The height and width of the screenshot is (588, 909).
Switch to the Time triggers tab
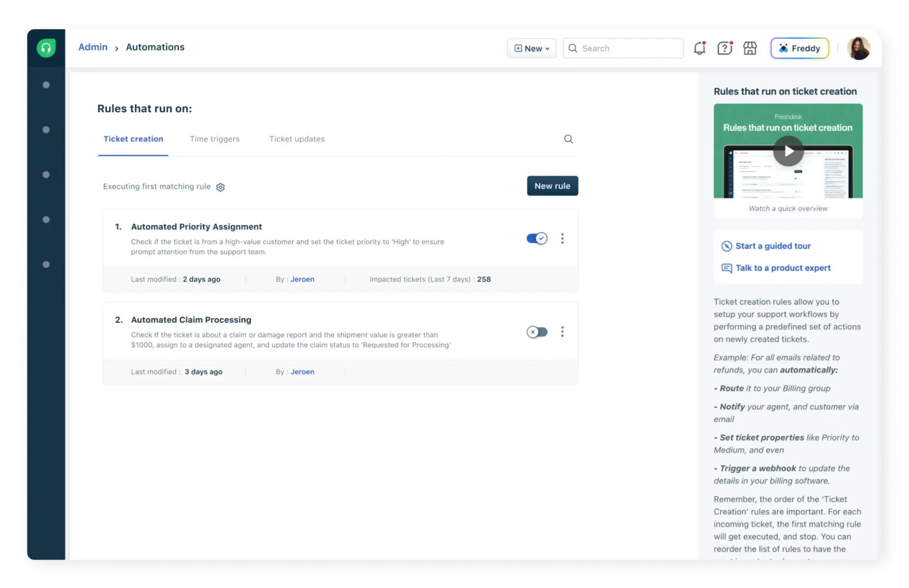tap(215, 139)
